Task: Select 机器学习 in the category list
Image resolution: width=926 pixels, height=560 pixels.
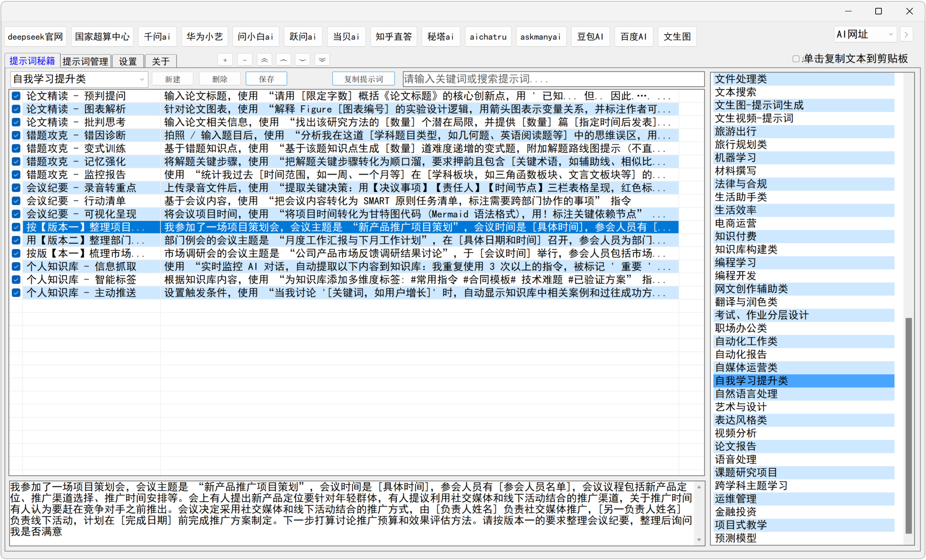Action: [804, 158]
